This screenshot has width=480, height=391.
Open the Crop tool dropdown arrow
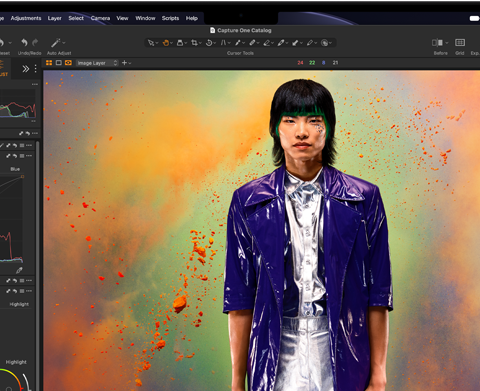(x=200, y=43)
